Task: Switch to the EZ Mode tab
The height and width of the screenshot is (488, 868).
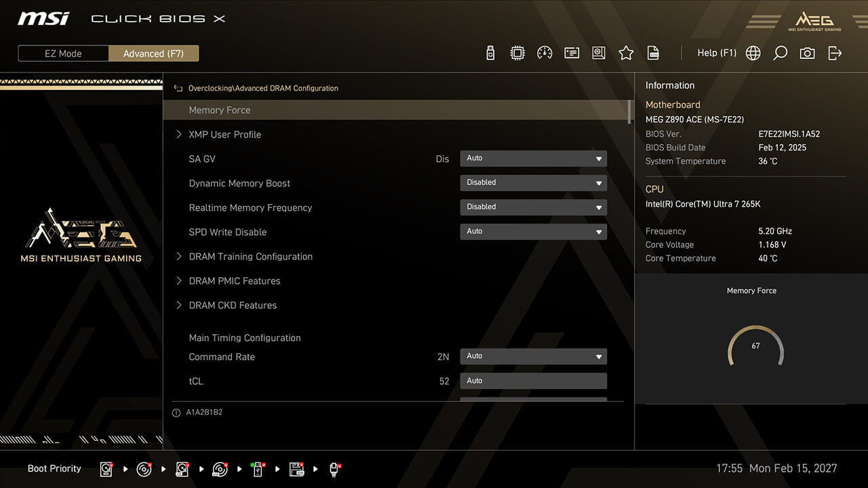Action: (63, 54)
